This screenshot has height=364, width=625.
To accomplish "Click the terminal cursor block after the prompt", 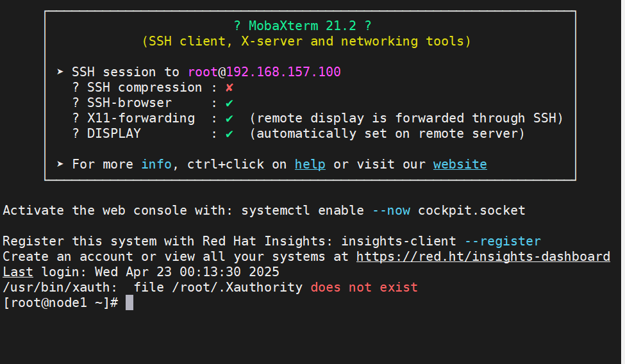I will click(129, 302).
